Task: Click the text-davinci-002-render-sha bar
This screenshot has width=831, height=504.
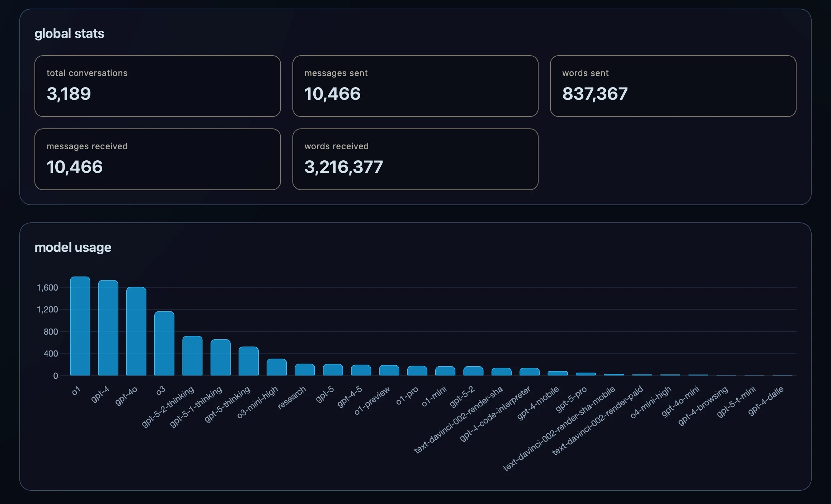Action: click(502, 372)
